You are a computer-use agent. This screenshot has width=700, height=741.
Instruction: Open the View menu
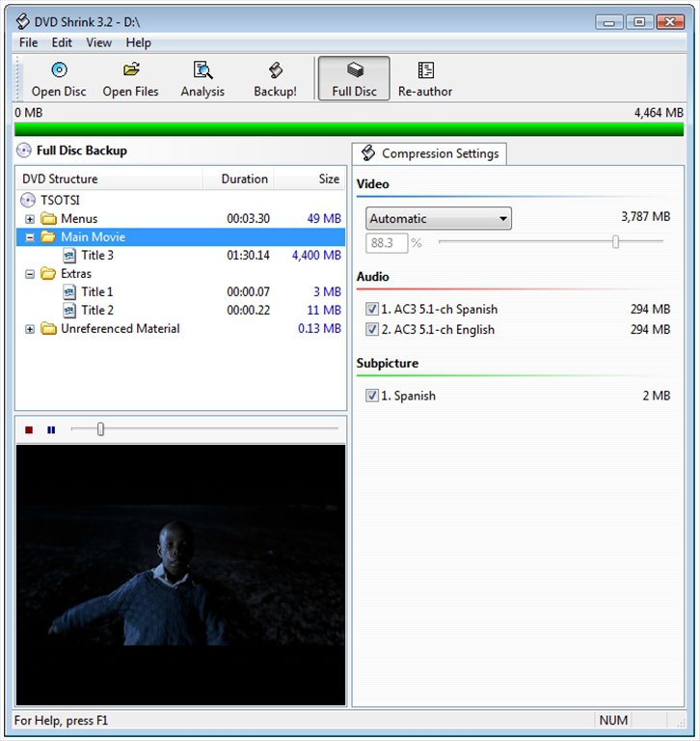98,42
